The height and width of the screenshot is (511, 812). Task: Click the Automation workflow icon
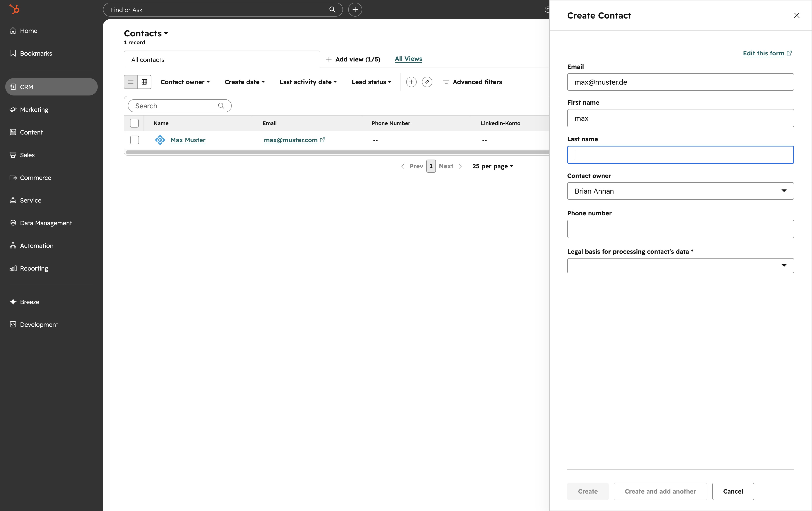(13, 245)
